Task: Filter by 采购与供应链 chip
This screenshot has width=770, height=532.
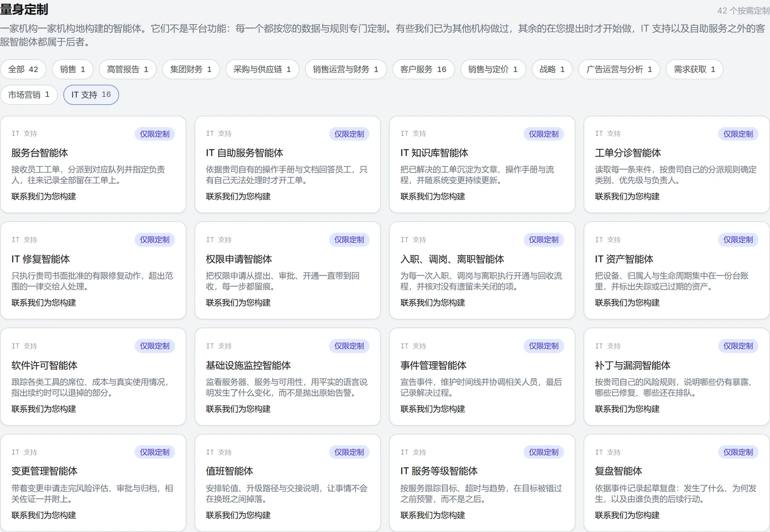Action: point(262,69)
